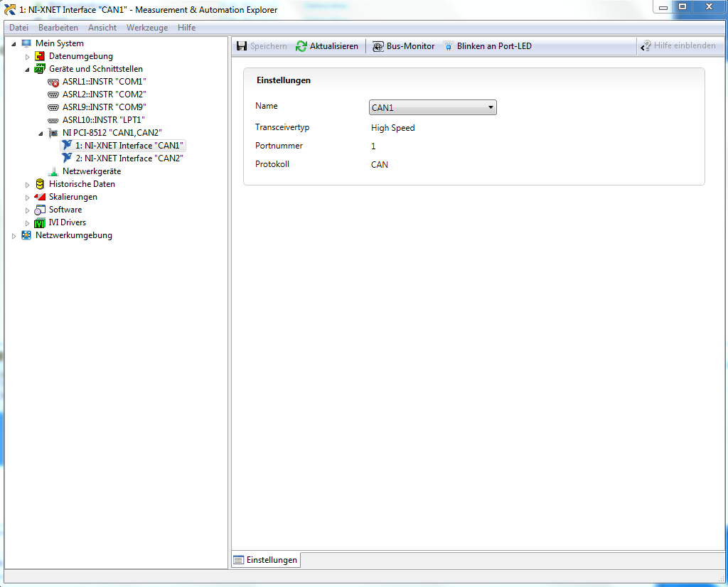This screenshot has width=728, height=587.
Task: Expand the Netzwerkumgebung node
Action: [x=14, y=236]
